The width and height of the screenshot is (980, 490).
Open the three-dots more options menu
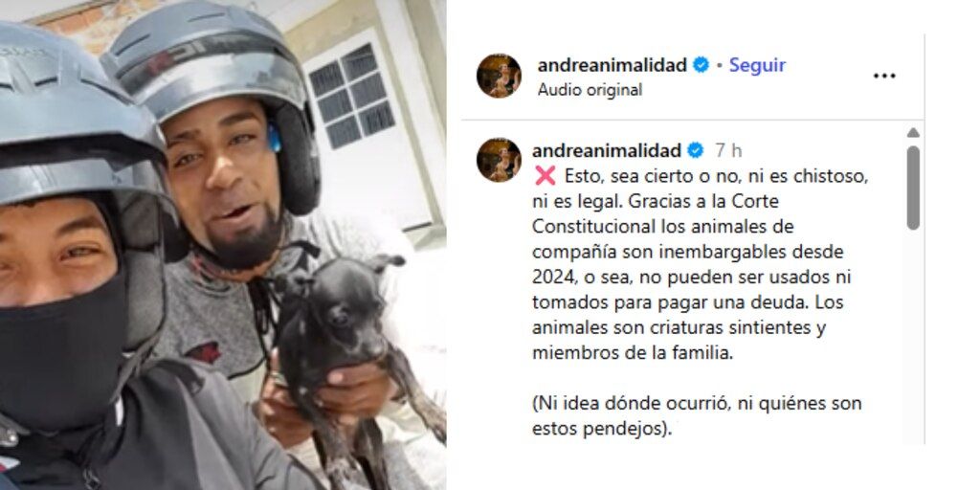pyautogui.click(x=883, y=76)
